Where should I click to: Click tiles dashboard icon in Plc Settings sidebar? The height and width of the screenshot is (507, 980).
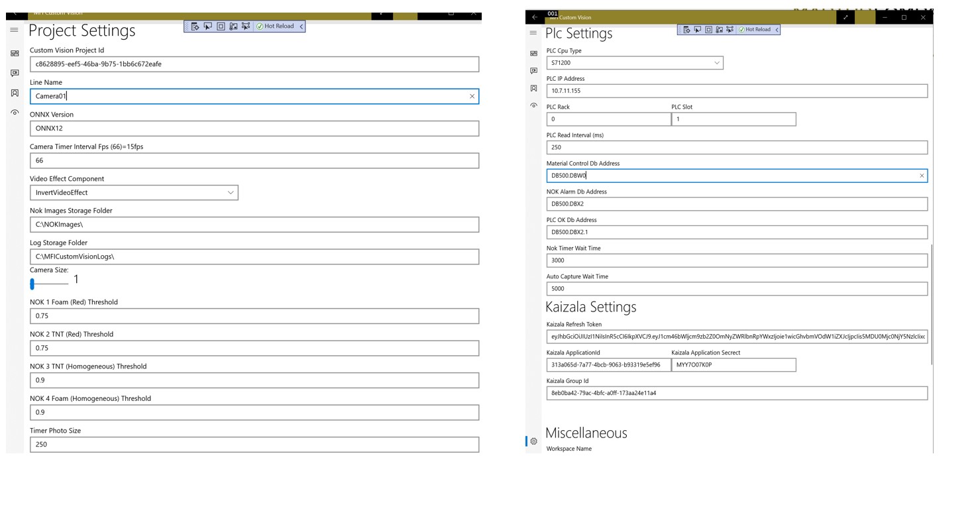click(533, 53)
